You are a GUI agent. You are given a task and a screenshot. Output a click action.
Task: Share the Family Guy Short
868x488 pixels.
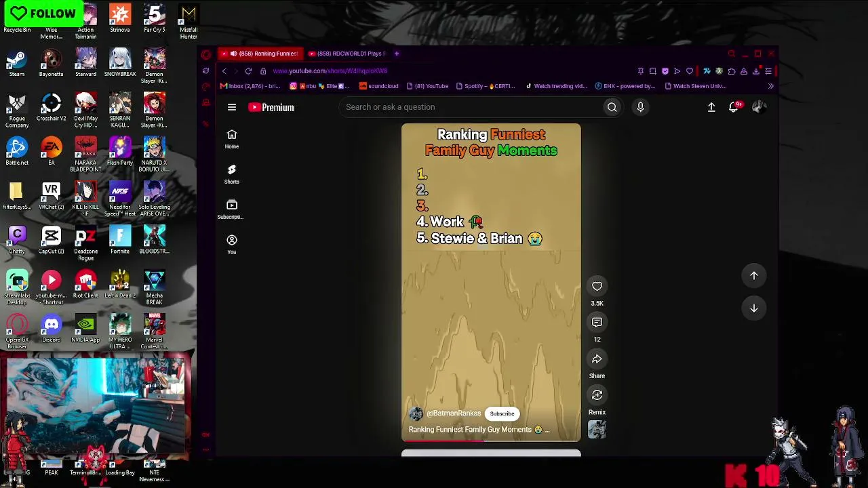coord(597,359)
